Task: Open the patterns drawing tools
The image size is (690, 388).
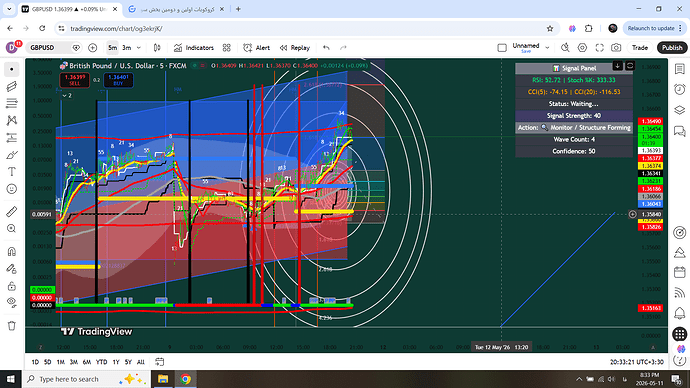Action: [12, 121]
